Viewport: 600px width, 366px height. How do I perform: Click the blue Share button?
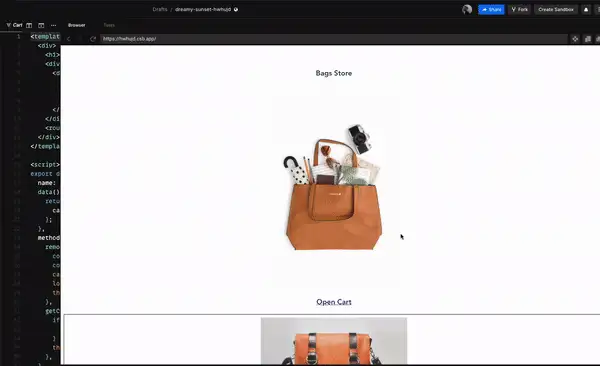491,10
